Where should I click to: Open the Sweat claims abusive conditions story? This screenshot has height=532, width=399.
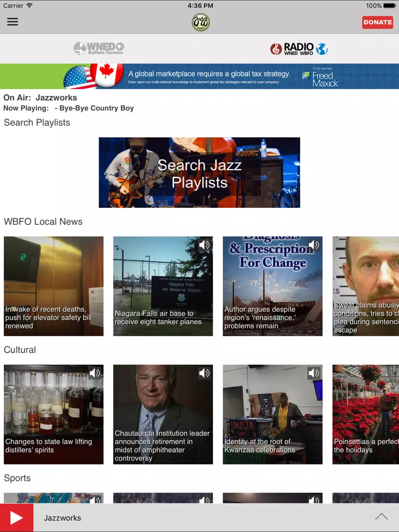pos(366,286)
